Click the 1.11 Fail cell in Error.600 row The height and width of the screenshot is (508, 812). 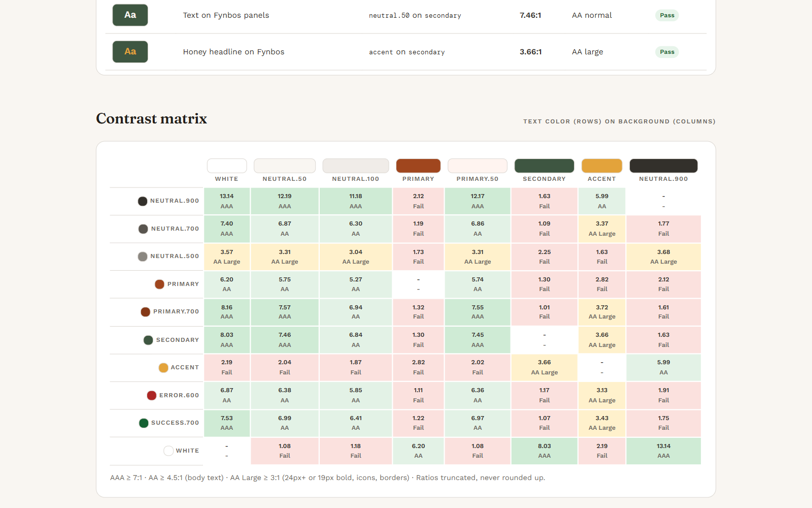[x=418, y=396]
